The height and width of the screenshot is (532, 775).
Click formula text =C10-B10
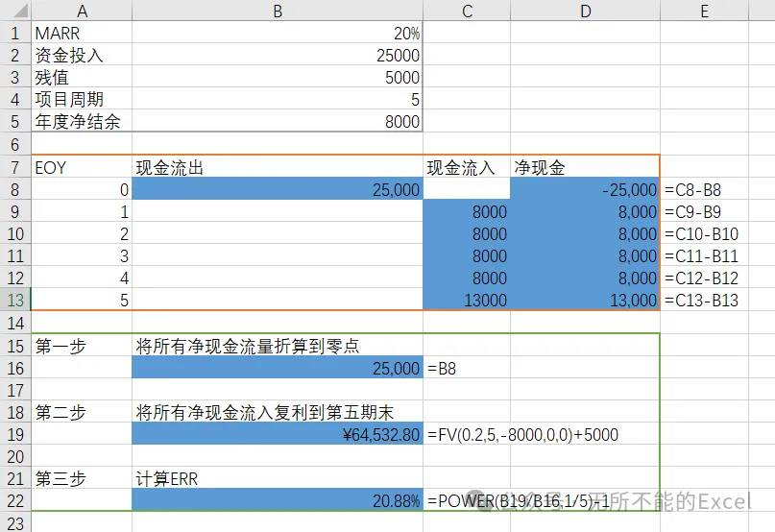tap(701, 233)
